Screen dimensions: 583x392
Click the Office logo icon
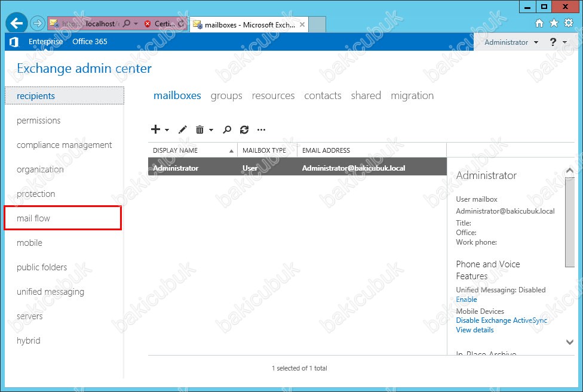click(x=14, y=42)
